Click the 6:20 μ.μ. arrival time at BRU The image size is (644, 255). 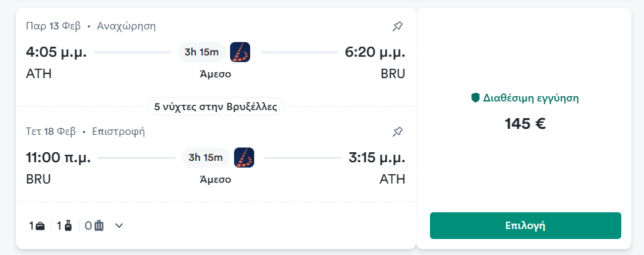click(x=375, y=53)
